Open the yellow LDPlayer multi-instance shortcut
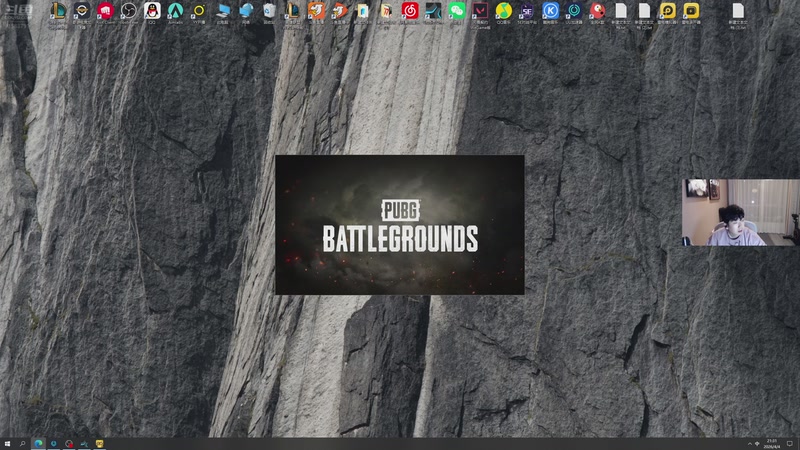Screen dimensions: 800x450 [691, 11]
